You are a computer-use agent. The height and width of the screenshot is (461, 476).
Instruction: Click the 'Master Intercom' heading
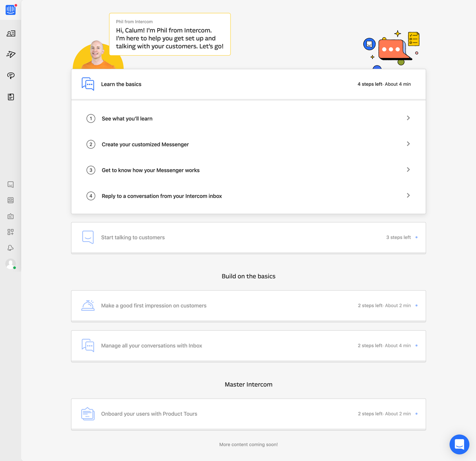click(248, 384)
